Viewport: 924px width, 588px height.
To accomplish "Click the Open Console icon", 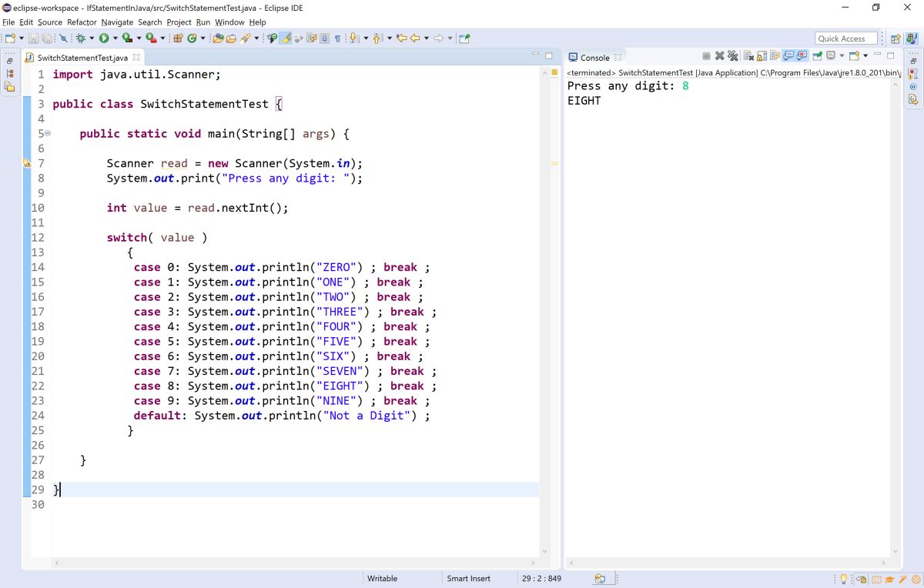I will click(x=854, y=55).
